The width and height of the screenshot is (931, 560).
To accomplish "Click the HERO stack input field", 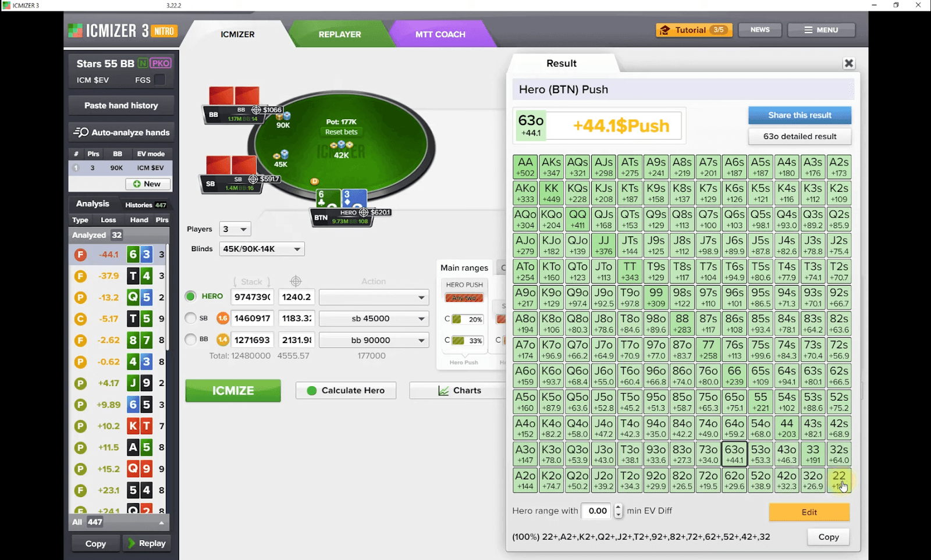I will (252, 297).
